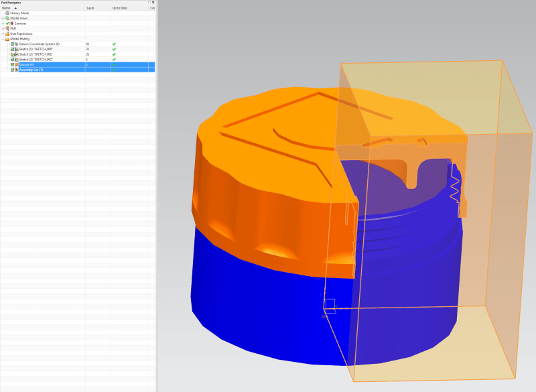Viewport: 536px width, 392px height.
Task: Click the Extrude feature icon
Action: tap(17, 64)
